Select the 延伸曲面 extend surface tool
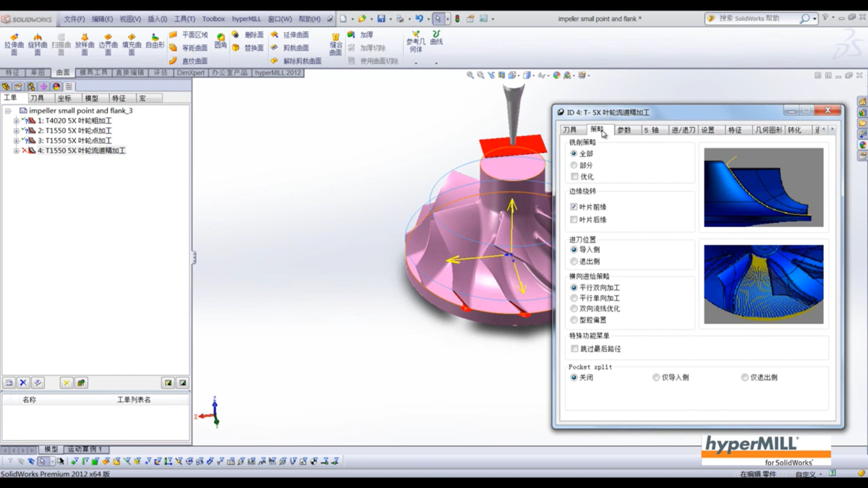The width and height of the screenshot is (868, 488). pyautogui.click(x=289, y=35)
